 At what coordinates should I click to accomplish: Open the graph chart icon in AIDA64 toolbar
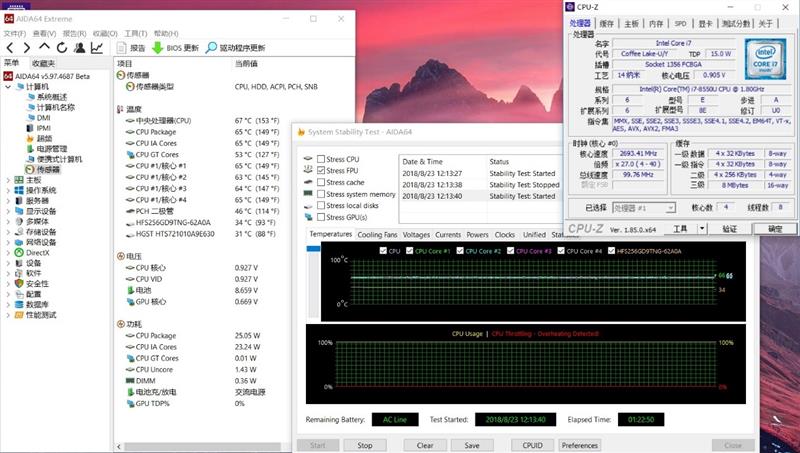click(97, 48)
